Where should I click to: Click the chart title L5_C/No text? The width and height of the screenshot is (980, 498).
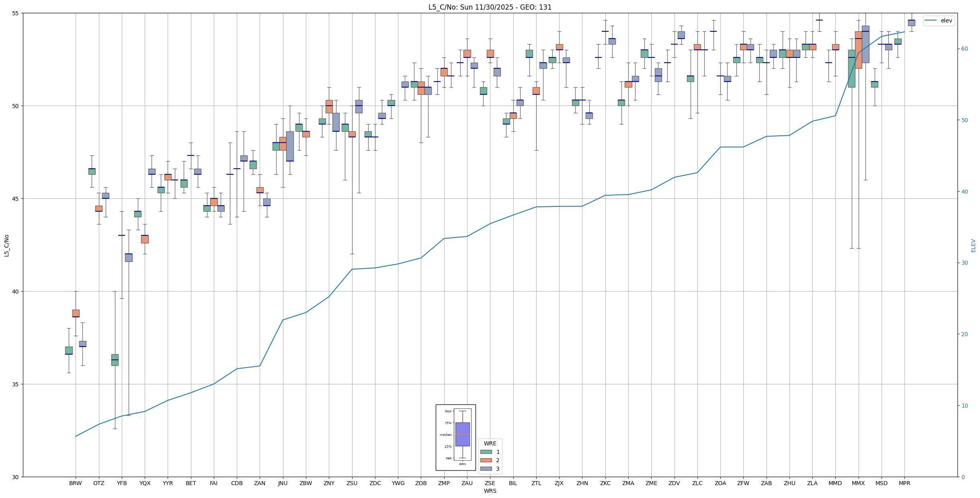click(490, 7)
